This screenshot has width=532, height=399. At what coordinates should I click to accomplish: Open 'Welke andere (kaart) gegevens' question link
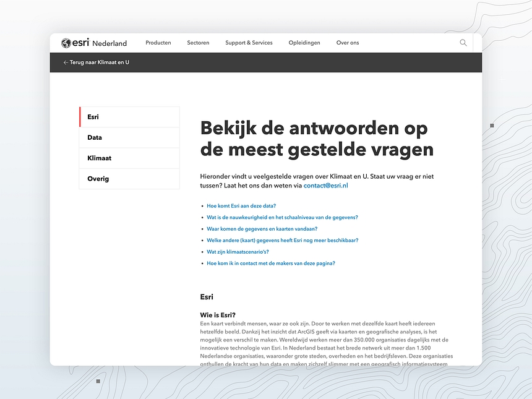point(282,240)
